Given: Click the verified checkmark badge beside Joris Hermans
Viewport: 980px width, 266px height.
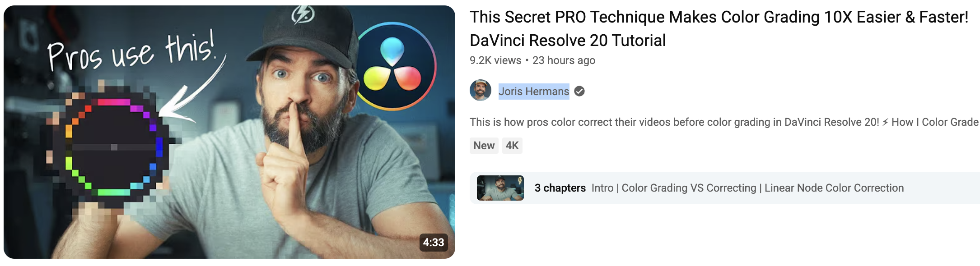Looking at the screenshot, I should (x=579, y=92).
